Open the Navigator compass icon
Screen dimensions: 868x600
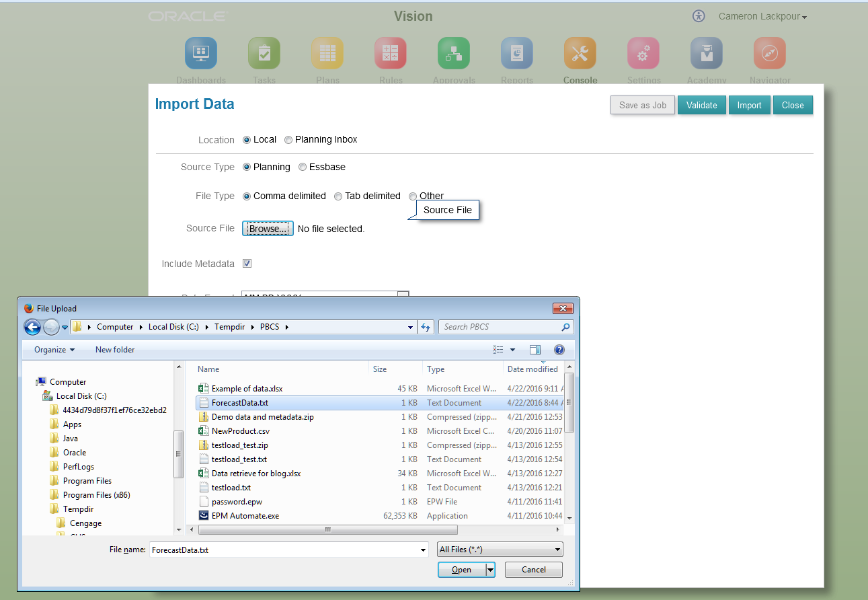pos(770,53)
